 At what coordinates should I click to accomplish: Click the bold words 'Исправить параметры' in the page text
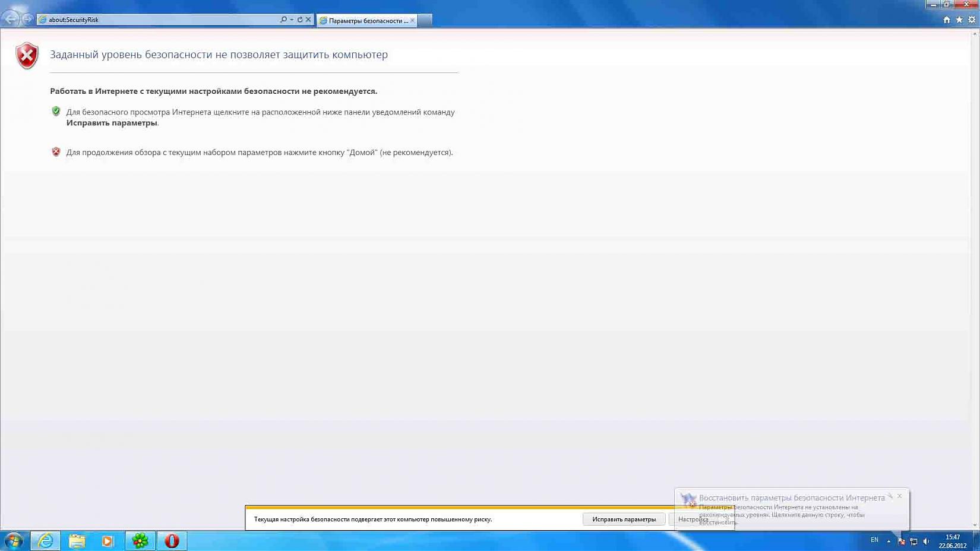(112, 123)
